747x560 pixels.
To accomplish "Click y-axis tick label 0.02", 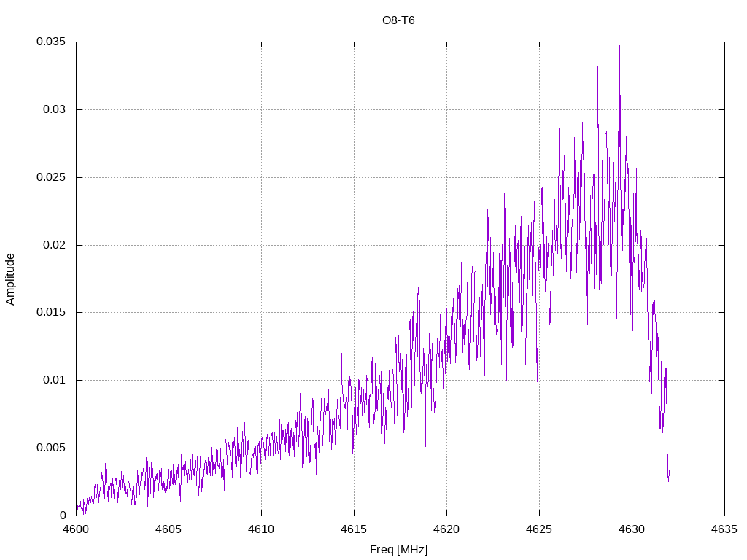I will click(54, 245).
